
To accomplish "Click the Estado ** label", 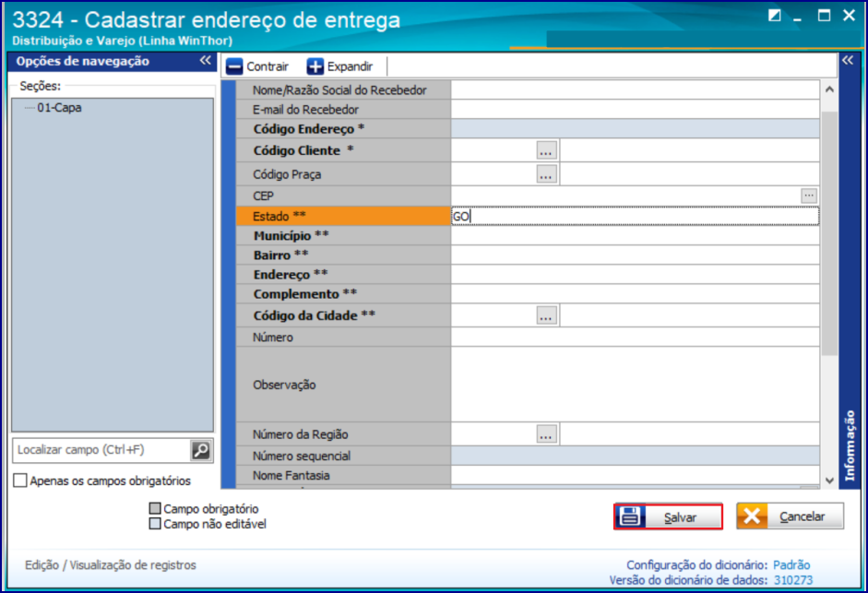I will click(x=279, y=217).
